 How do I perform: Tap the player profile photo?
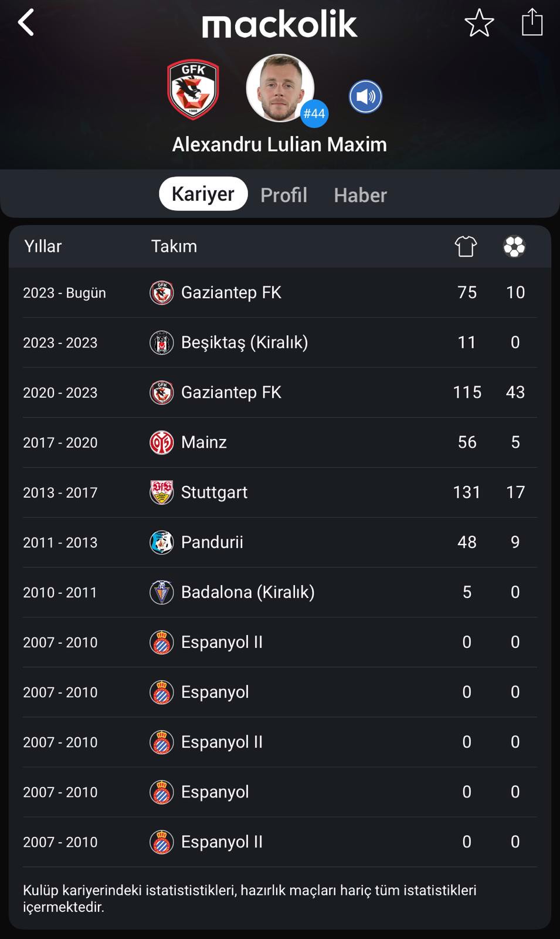coord(280,88)
